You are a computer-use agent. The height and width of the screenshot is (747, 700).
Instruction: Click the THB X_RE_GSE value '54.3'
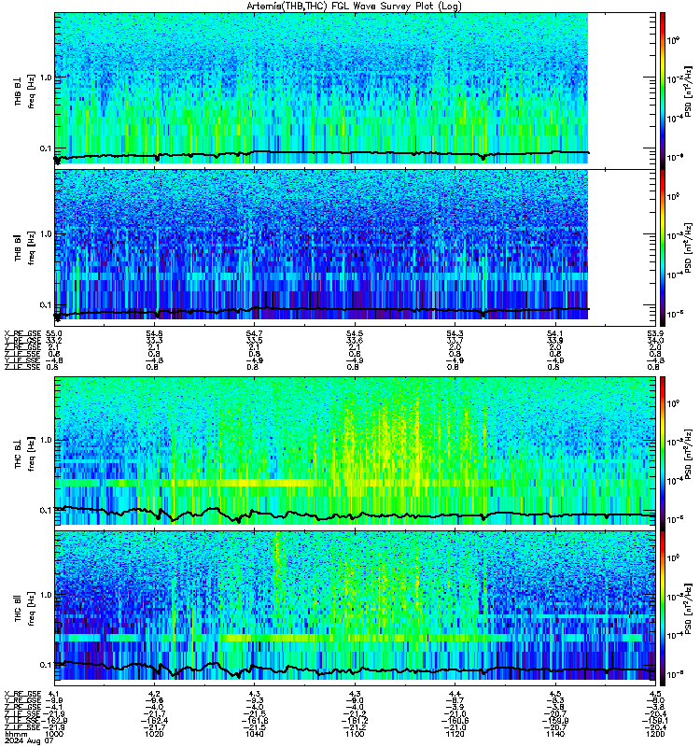point(455,333)
